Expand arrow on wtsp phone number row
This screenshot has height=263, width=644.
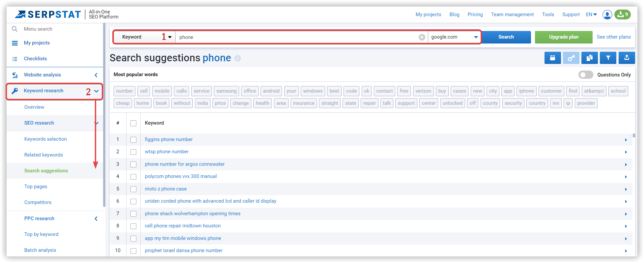point(626,152)
